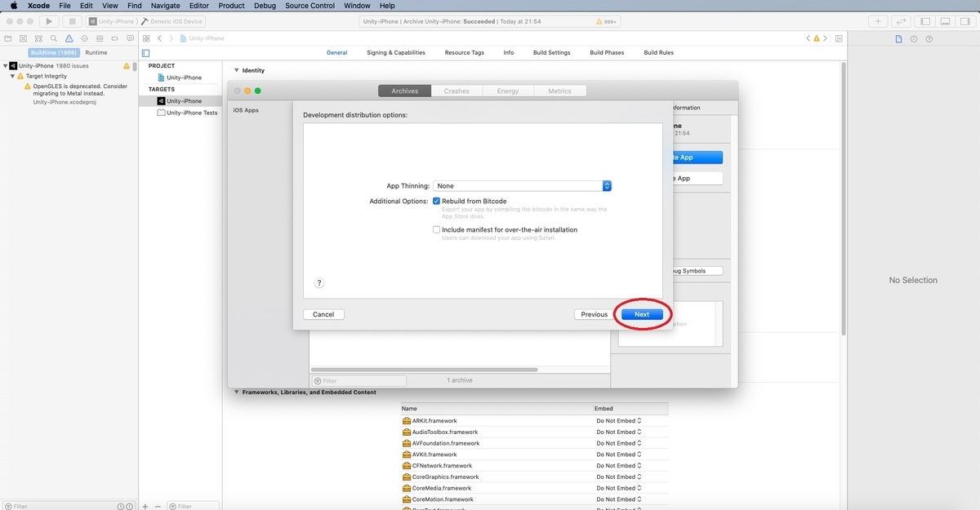Open the Find navigator magnifier icon
Viewport: 980px width, 510px height.
[54, 38]
